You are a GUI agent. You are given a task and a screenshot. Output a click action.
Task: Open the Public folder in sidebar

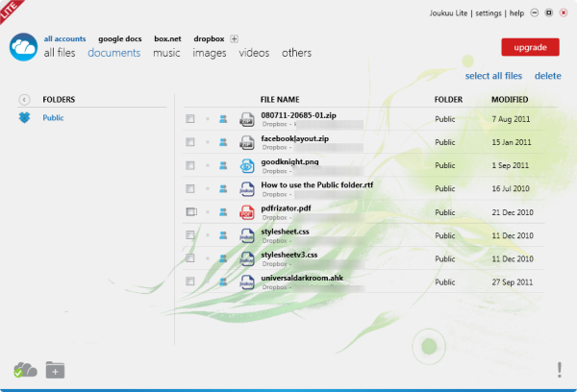[53, 117]
